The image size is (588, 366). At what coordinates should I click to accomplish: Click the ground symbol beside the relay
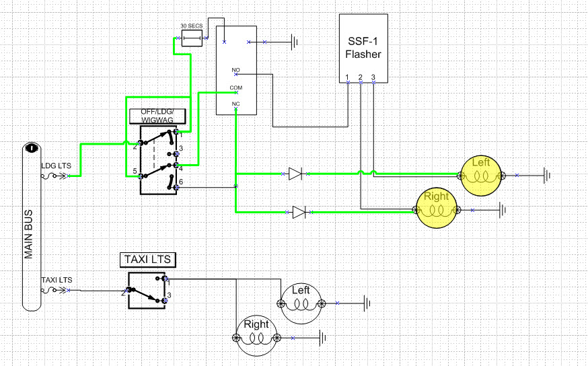pos(294,42)
